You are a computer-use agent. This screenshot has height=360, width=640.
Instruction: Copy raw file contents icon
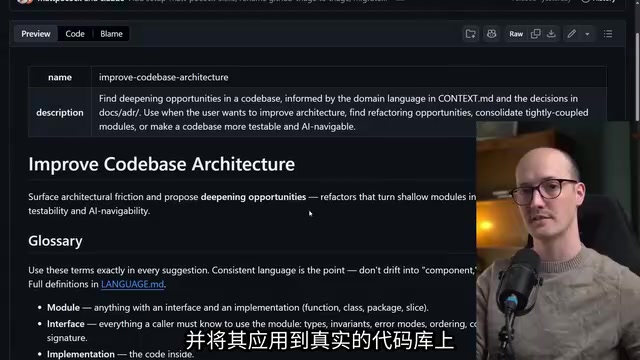(536, 34)
